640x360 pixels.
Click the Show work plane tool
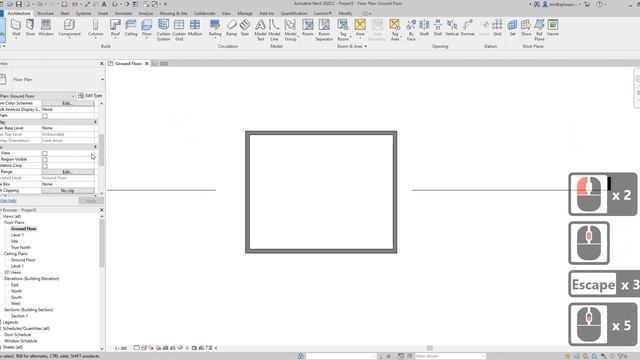[x=526, y=28]
